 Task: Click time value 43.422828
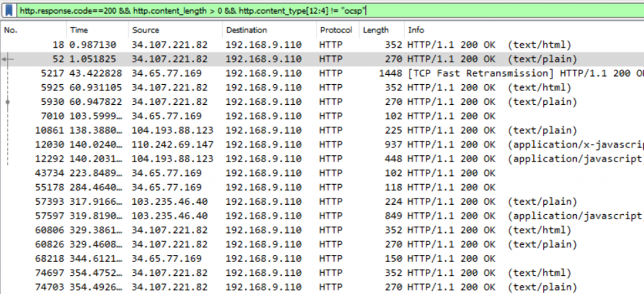96,73
